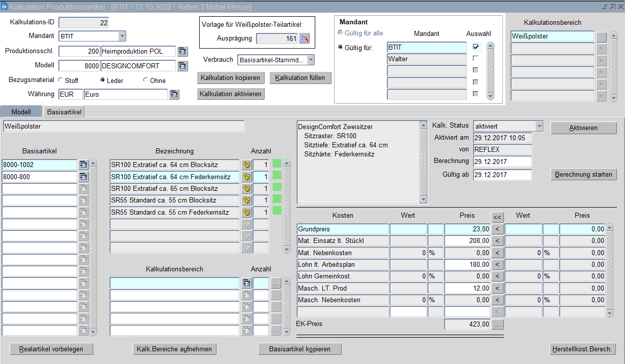625x364 pixels.
Task: Open the Kalk. Status dropdown
Action: click(x=539, y=126)
